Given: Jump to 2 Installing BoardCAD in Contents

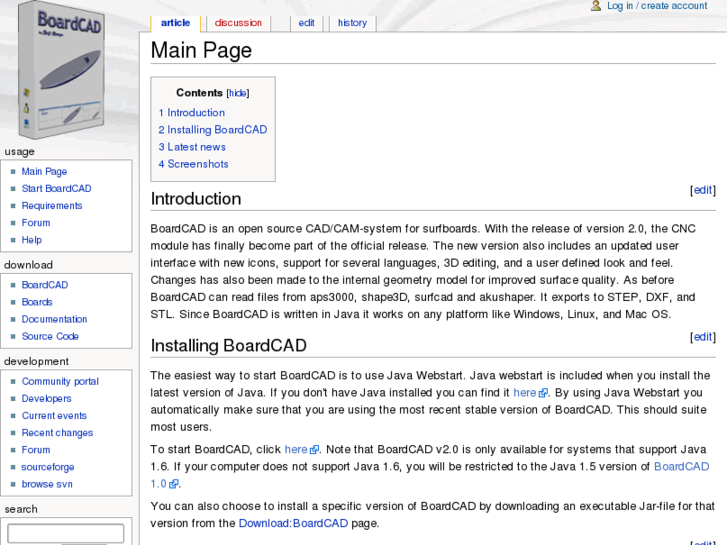Looking at the screenshot, I should [x=213, y=130].
